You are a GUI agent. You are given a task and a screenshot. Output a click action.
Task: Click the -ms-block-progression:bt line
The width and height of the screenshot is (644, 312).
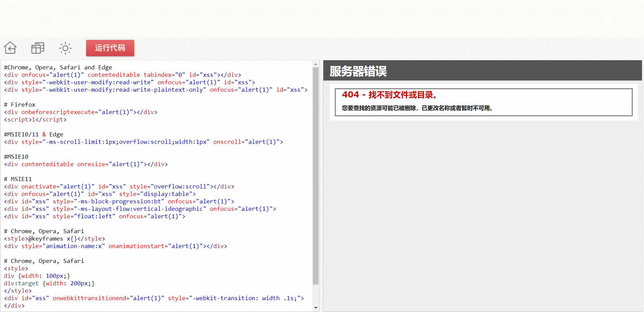tap(119, 201)
